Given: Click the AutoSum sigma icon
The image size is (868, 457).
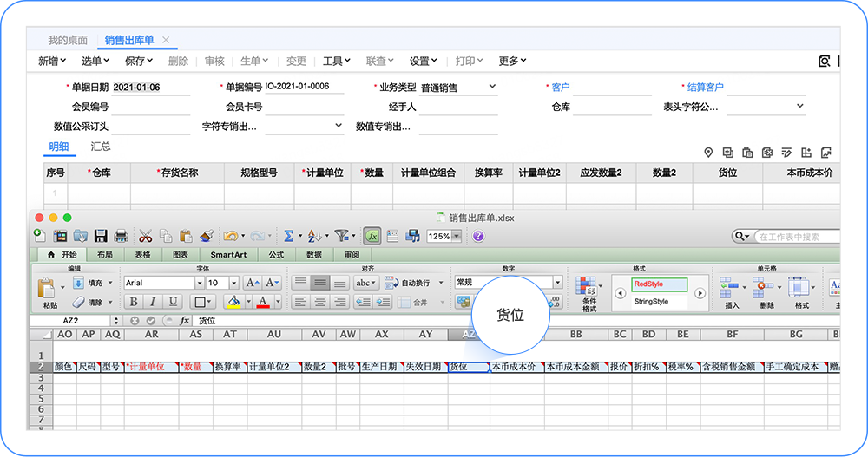Looking at the screenshot, I should click(288, 236).
